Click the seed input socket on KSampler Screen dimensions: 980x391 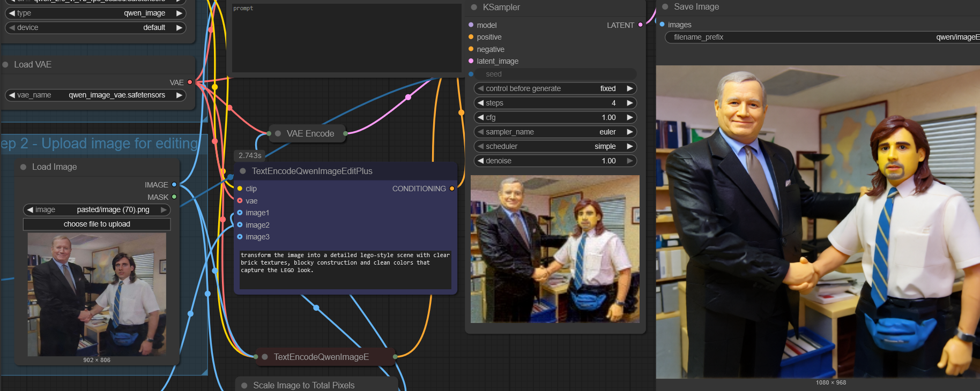point(471,74)
